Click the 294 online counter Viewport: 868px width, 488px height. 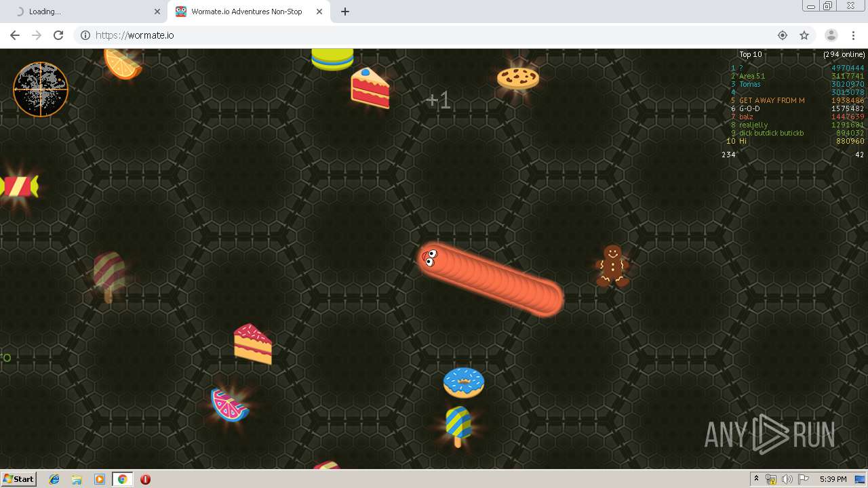[844, 54]
